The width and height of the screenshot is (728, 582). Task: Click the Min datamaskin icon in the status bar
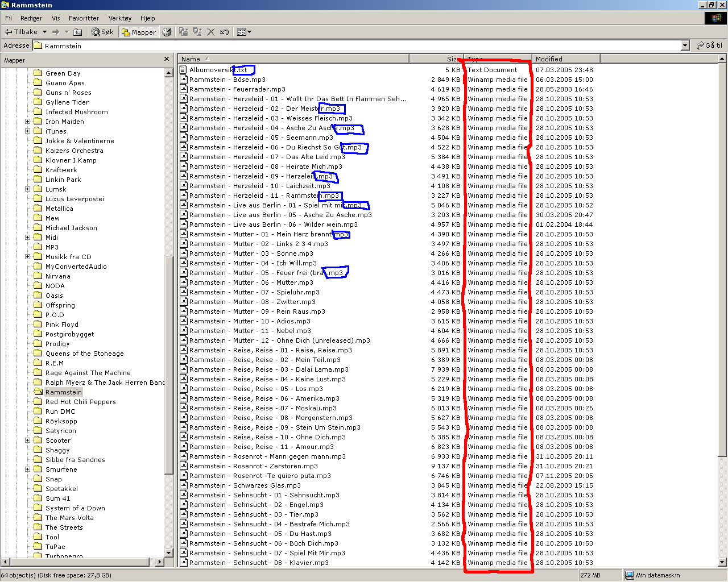tap(630, 575)
